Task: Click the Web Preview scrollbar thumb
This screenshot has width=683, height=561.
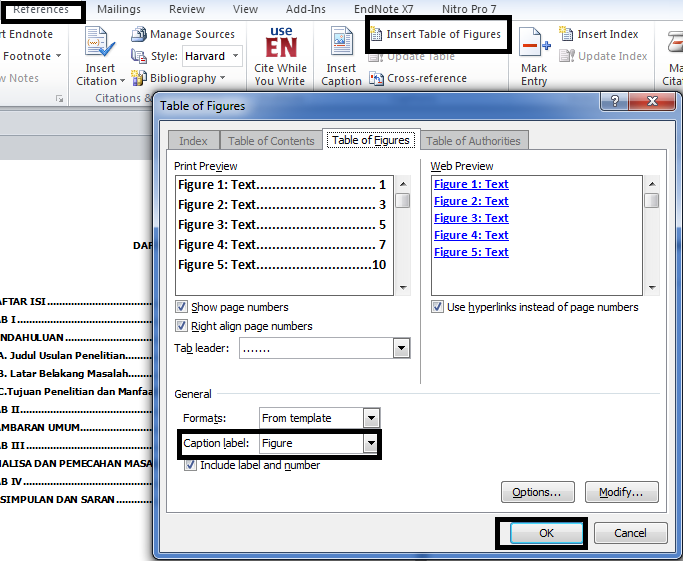Action: click(x=652, y=200)
